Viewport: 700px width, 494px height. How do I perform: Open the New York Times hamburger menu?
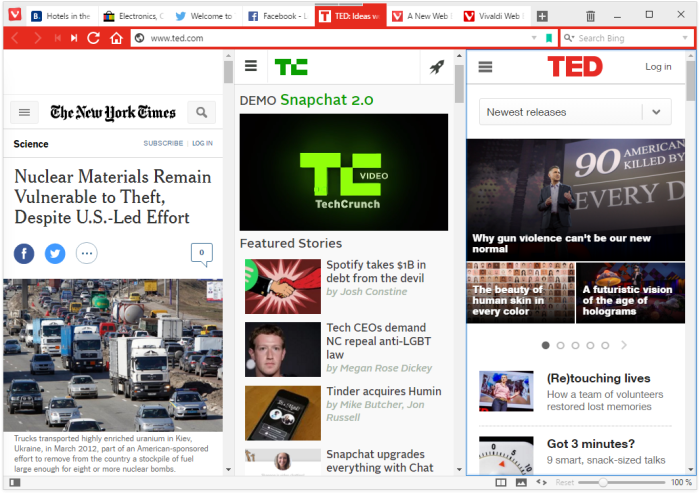(x=25, y=112)
